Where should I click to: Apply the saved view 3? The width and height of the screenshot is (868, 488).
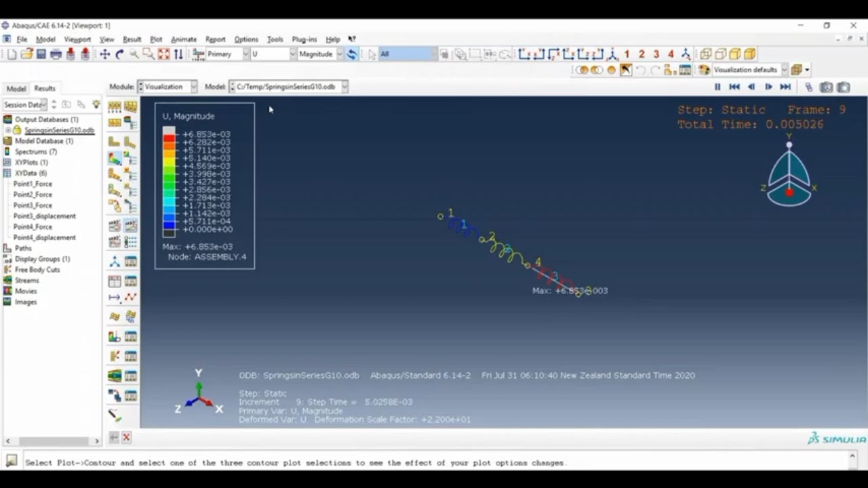tap(656, 54)
